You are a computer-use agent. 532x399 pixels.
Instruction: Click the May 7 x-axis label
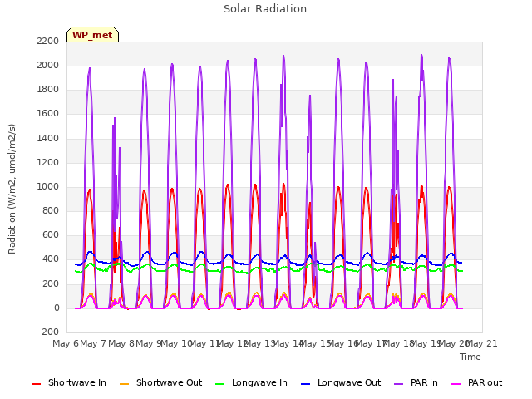[x=93, y=343]
